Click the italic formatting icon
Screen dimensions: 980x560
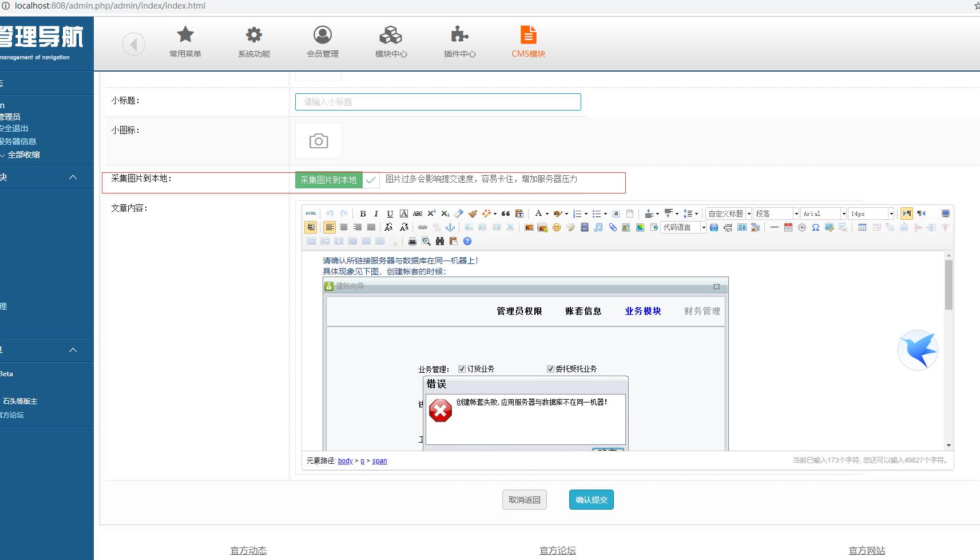(376, 214)
